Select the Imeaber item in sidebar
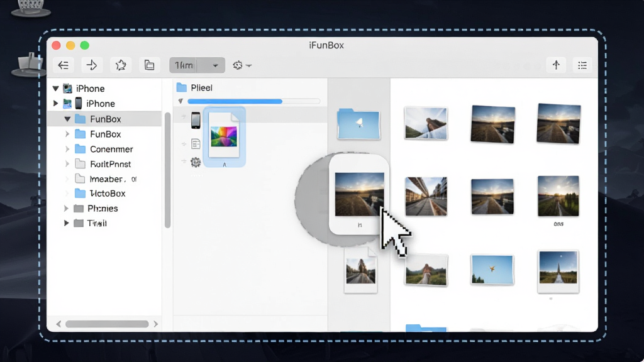Viewport: 644px width, 362px height. [106, 179]
